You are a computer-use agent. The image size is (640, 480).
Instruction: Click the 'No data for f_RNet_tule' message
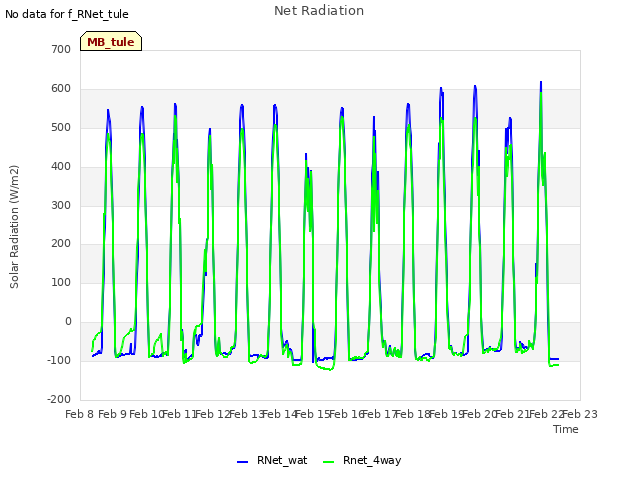pos(67,14)
